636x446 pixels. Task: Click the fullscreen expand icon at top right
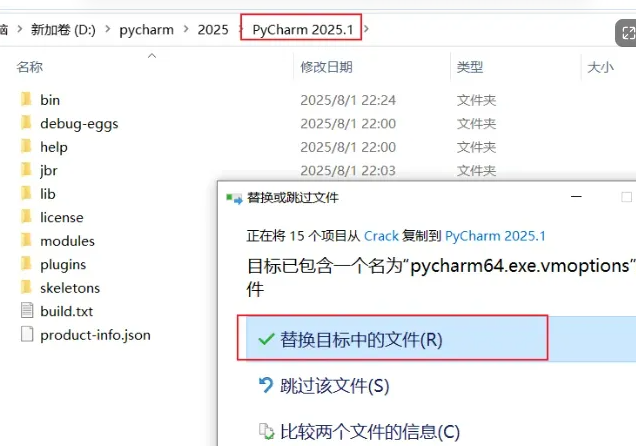(627, 33)
